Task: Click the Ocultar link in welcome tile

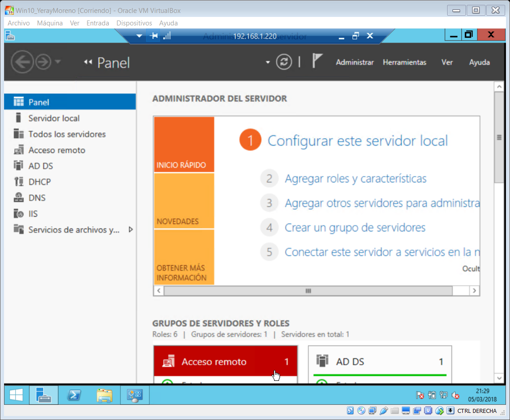Action: [471, 269]
